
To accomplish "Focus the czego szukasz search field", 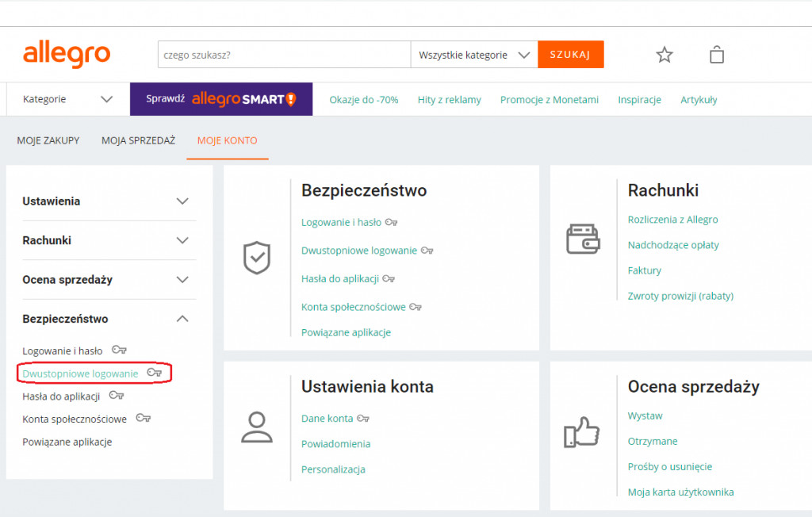I will 285,55.
